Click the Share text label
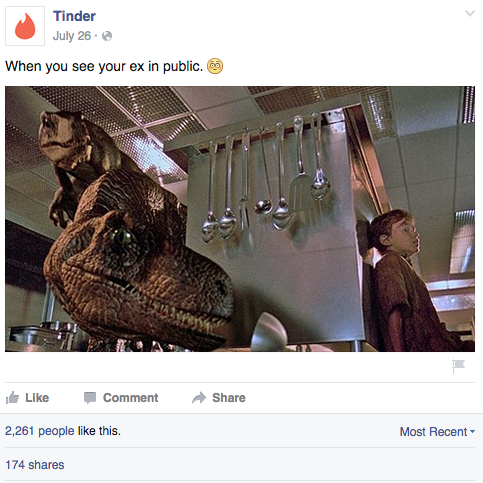Viewport: 483px width, 483px height. 229,398
